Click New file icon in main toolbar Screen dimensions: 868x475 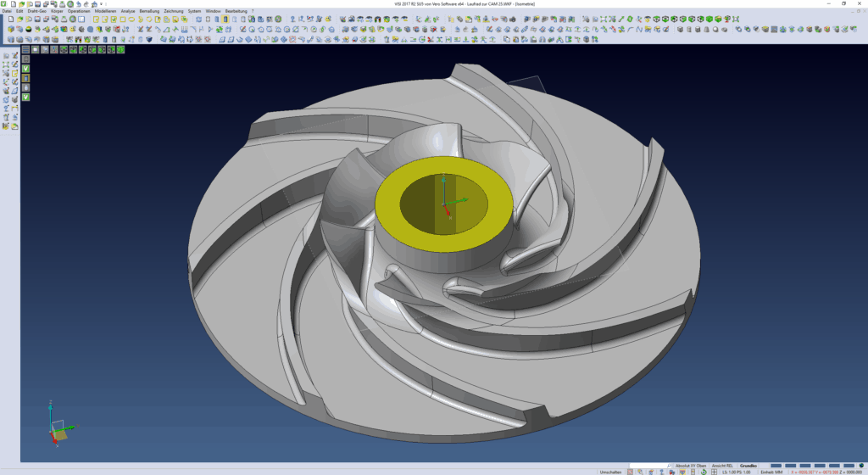(x=11, y=19)
